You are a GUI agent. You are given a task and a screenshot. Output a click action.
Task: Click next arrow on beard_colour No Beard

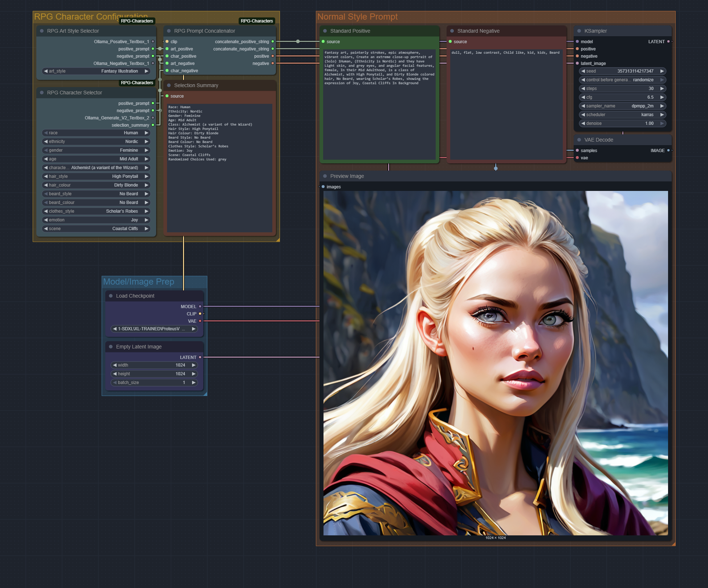(147, 203)
